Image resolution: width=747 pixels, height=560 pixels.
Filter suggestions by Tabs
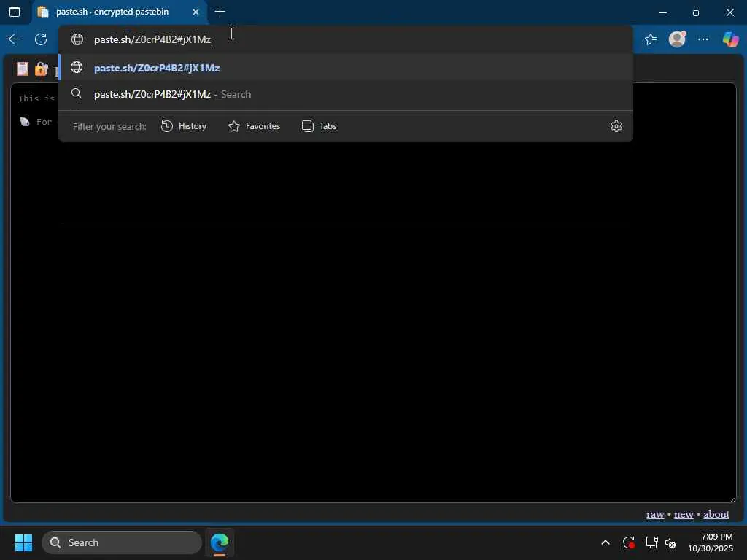click(x=320, y=126)
